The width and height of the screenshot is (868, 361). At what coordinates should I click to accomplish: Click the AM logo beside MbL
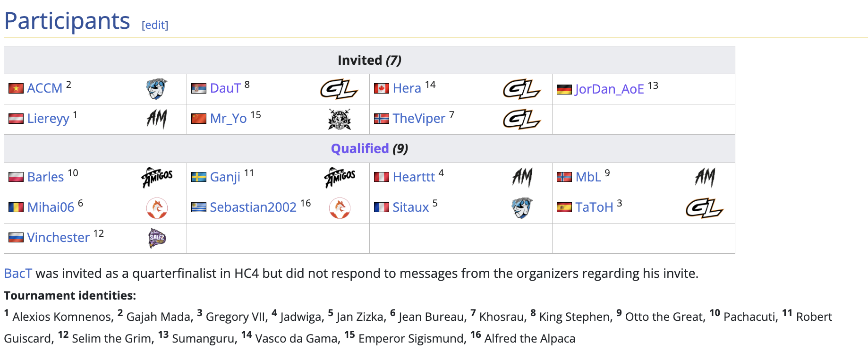(x=705, y=178)
